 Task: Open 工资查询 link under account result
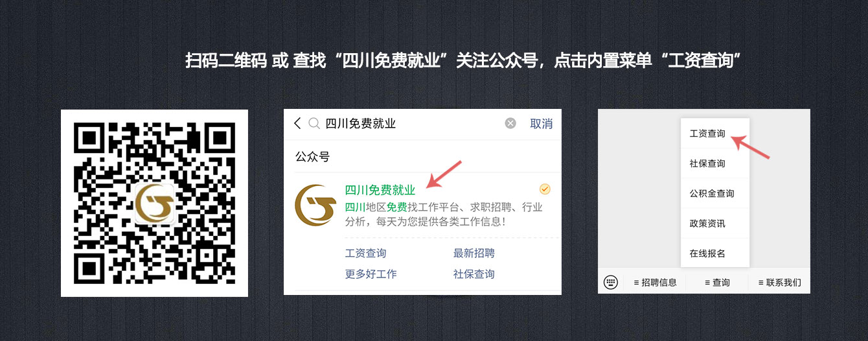[x=366, y=253]
